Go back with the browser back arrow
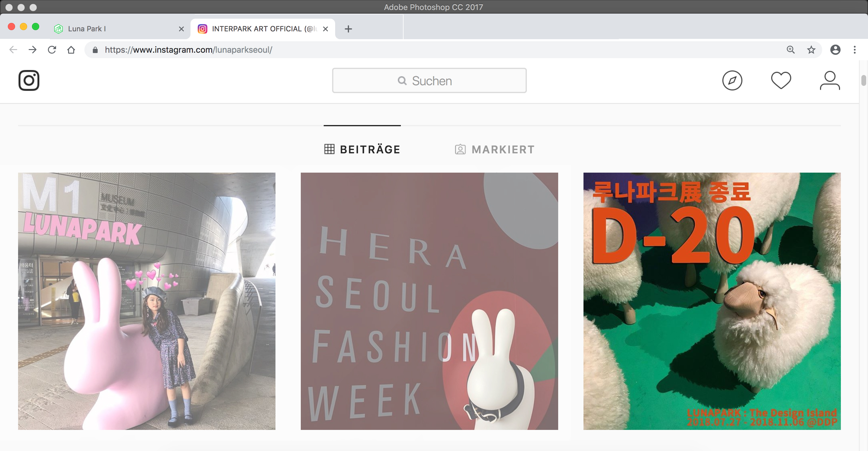The width and height of the screenshot is (868, 451). point(13,50)
